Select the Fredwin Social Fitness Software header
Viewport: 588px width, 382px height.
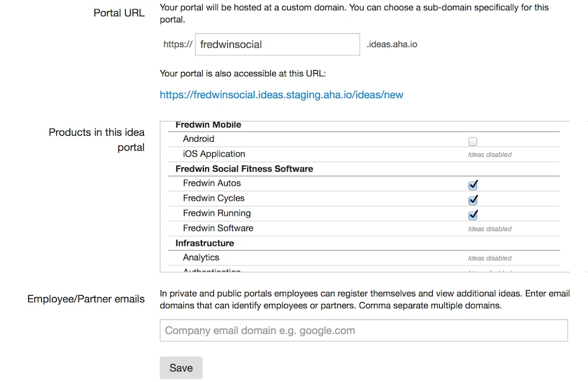tap(244, 169)
